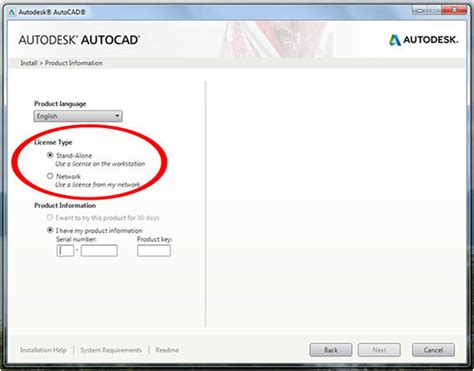The width and height of the screenshot is (474, 371).
Task: Open the Installation Help link
Action: tap(43, 350)
